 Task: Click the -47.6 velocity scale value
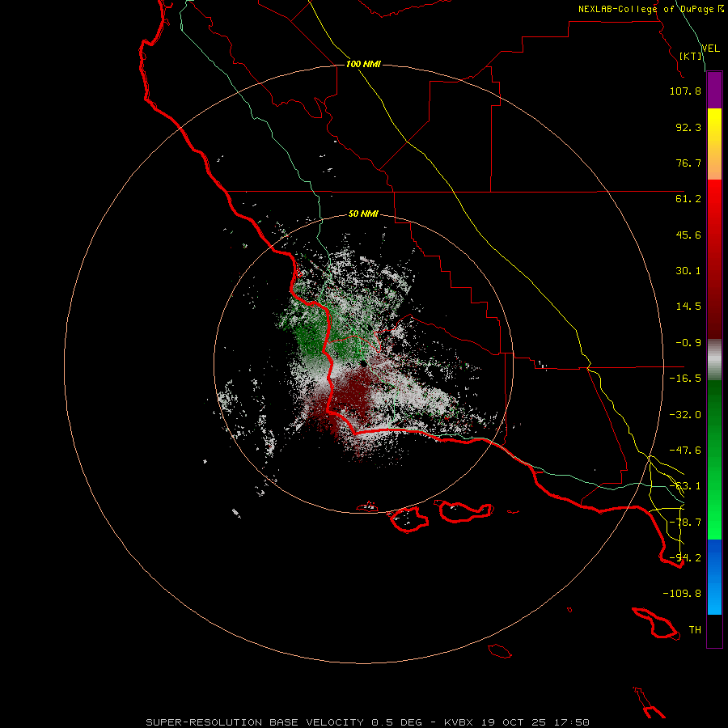[x=685, y=451]
